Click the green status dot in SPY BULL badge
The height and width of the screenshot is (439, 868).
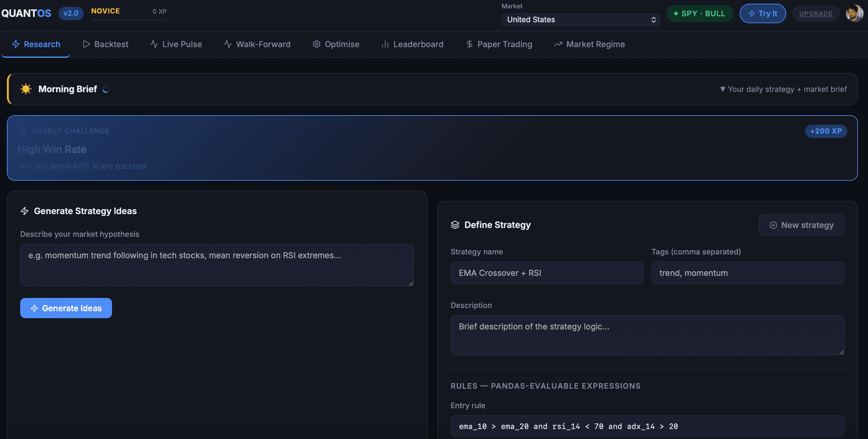tap(676, 14)
